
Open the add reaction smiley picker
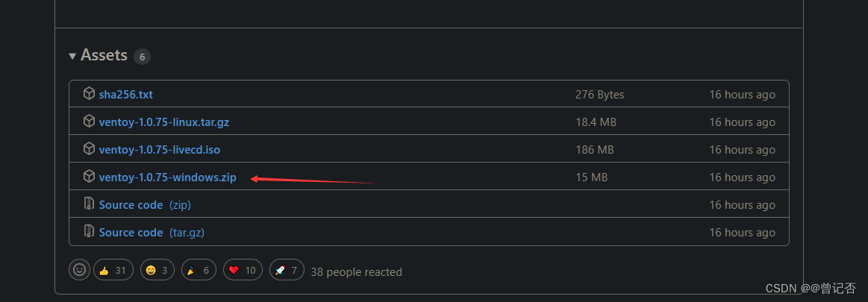[x=79, y=270]
